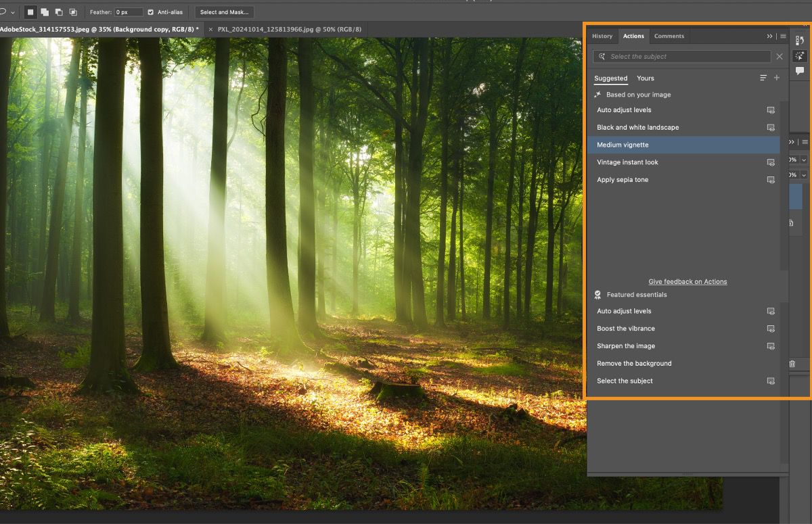Run the Black and white landscape action
812x524 pixels.
coord(639,127)
